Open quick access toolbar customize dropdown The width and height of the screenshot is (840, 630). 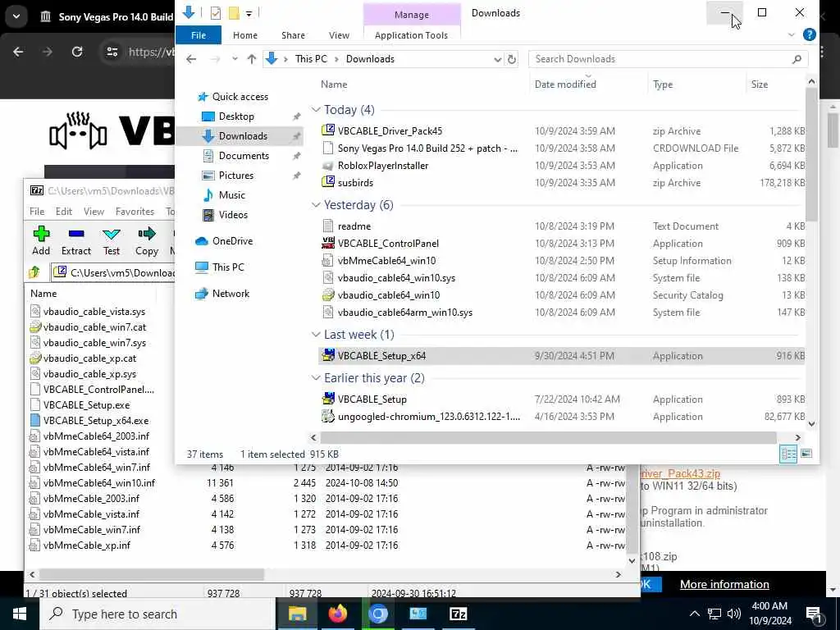pyautogui.click(x=249, y=13)
